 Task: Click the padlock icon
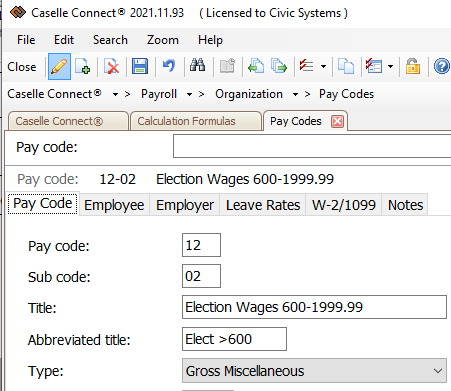click(x=413, y=66)
